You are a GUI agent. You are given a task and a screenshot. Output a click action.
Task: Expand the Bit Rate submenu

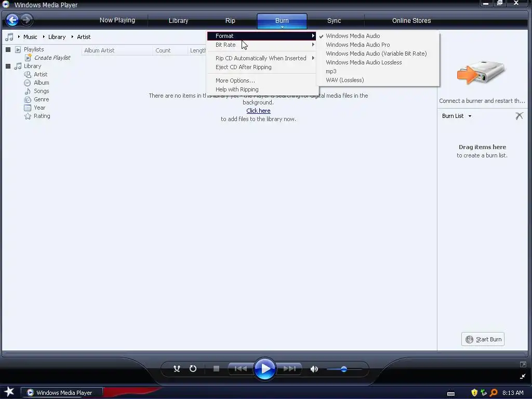pos(262,45)
